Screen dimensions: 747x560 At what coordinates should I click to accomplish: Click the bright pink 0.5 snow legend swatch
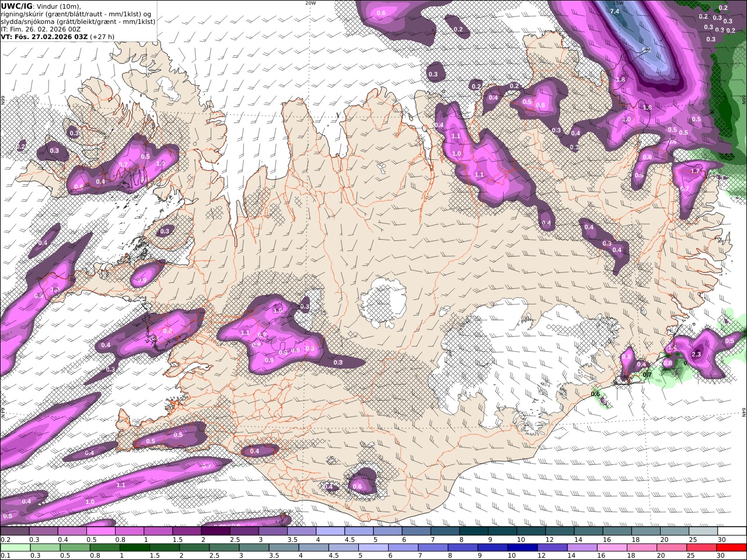[100, 531]
